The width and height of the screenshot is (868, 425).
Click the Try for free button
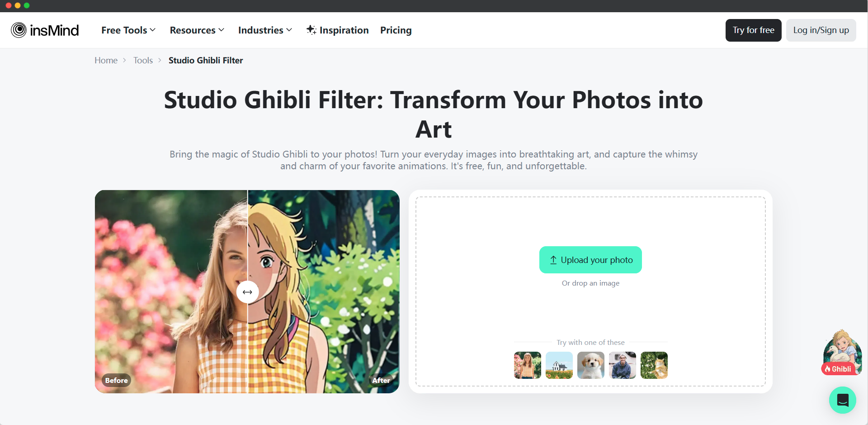coord(754,30)
